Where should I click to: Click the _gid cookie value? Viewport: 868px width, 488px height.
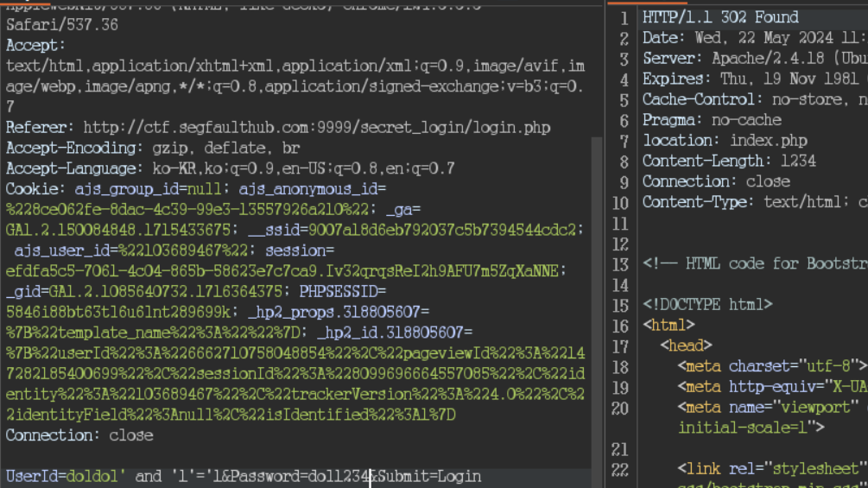click(x=166, y=292)
